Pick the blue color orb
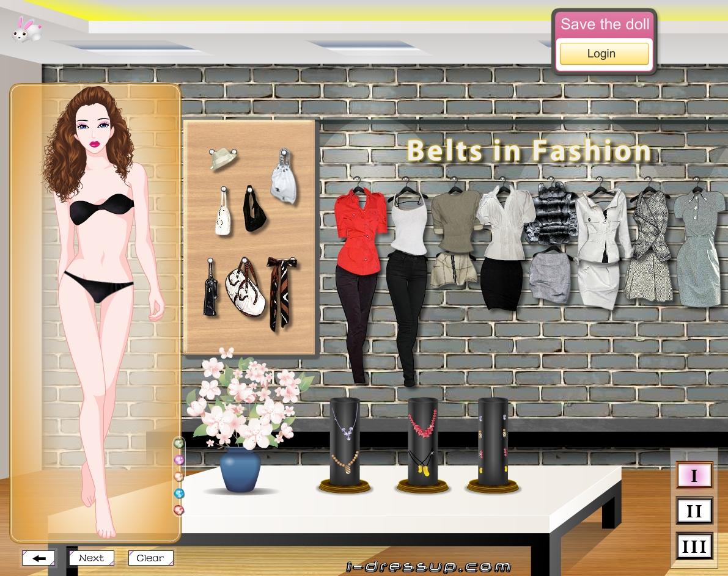Viewport: 728px width, 576px height. [x=179, y=494]
